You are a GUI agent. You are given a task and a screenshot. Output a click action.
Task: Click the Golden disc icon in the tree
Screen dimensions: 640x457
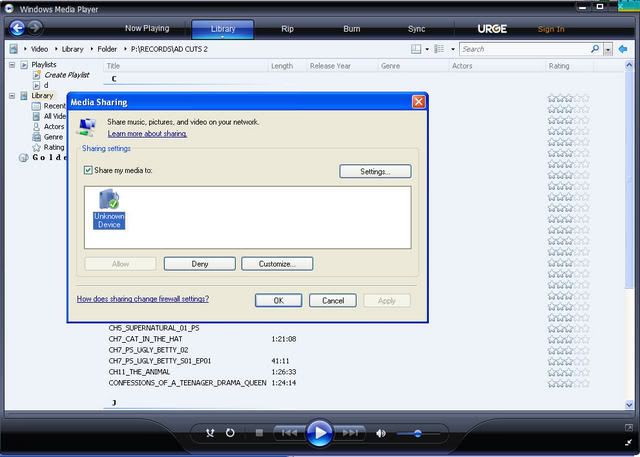[24, 158]
